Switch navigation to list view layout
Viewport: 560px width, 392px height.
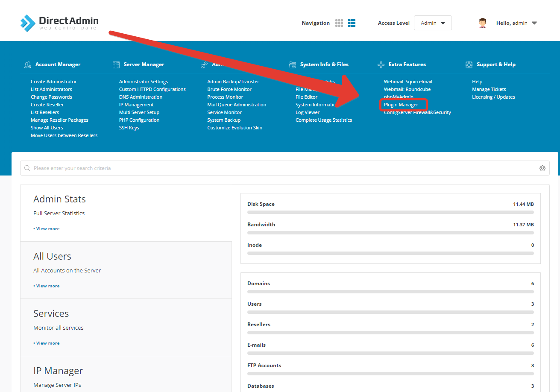click(352, 23)
